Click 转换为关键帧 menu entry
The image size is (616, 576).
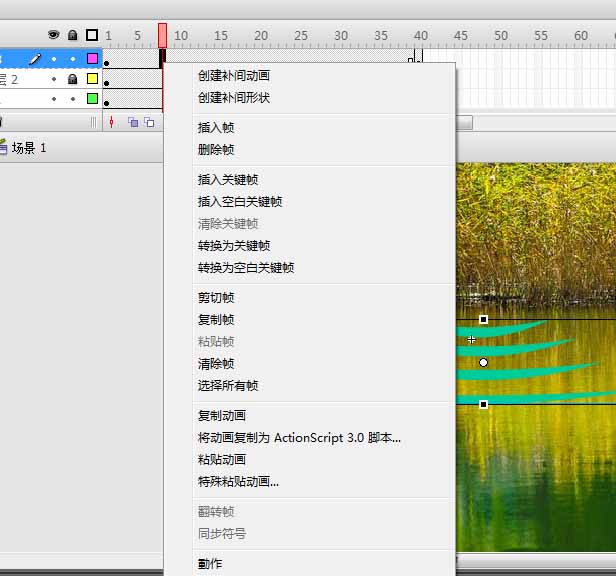(x=234, y=246)
